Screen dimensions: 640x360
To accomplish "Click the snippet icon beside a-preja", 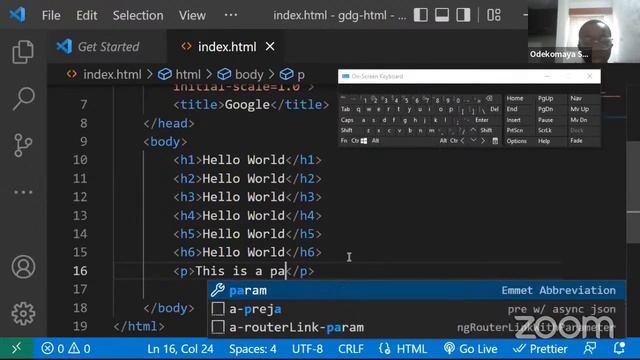I will tap(218, 309).
